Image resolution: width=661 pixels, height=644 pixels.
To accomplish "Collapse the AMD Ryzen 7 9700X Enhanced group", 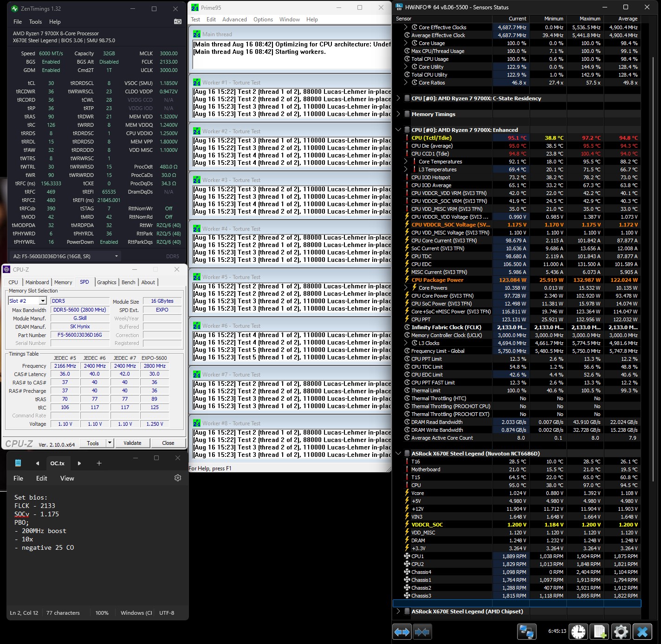I will point(398,130).
